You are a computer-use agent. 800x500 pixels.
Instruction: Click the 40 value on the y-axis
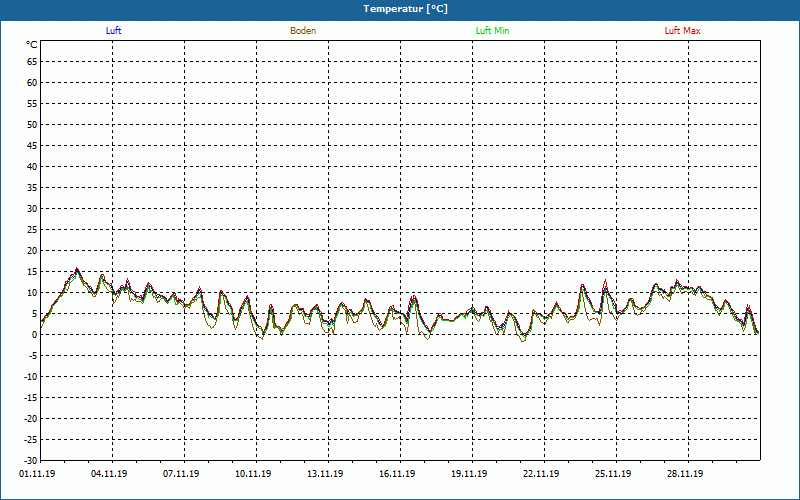(32, 167)
